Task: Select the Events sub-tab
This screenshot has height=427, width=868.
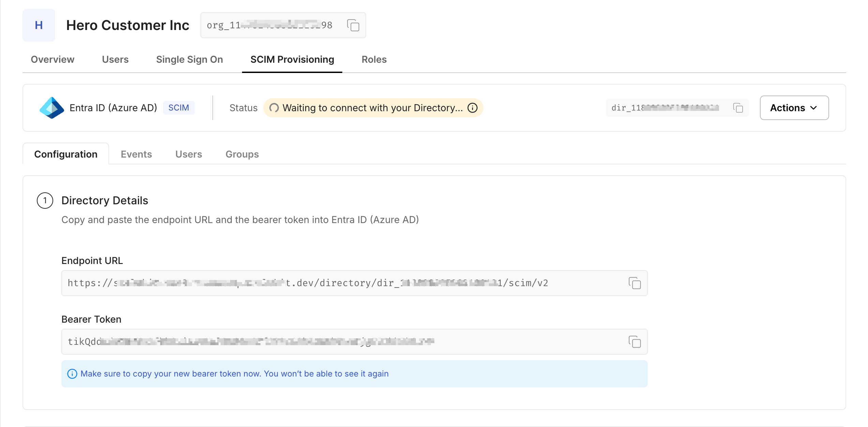Action: (136, 154)
